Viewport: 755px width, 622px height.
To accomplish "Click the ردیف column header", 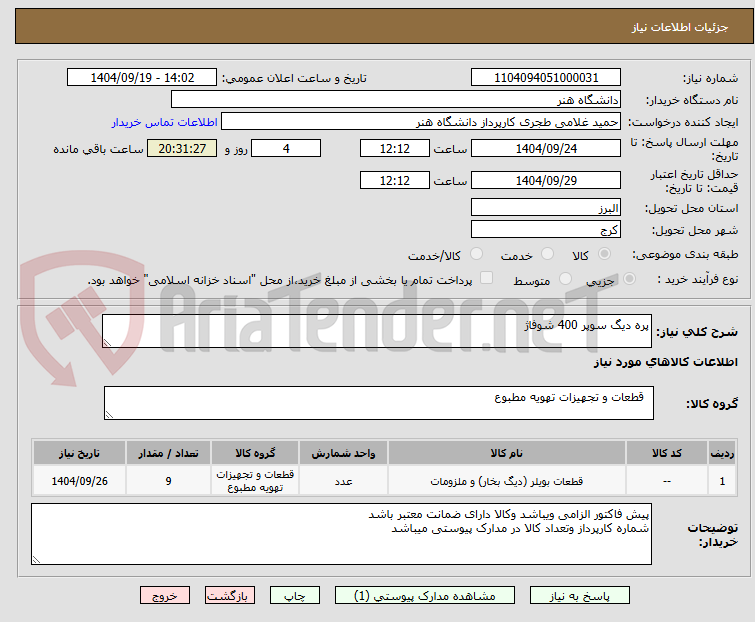I will pyautogui.click(x=722, y=453).
